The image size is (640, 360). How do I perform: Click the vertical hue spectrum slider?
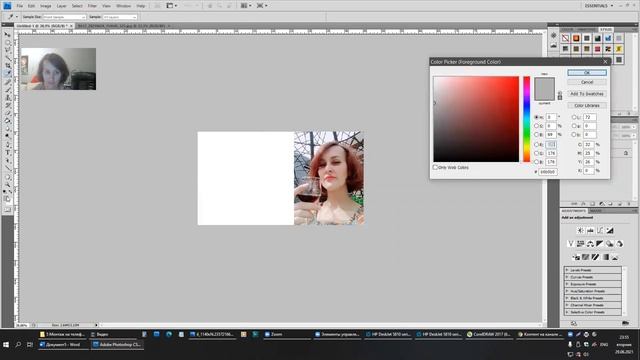[x=527, y=119]
